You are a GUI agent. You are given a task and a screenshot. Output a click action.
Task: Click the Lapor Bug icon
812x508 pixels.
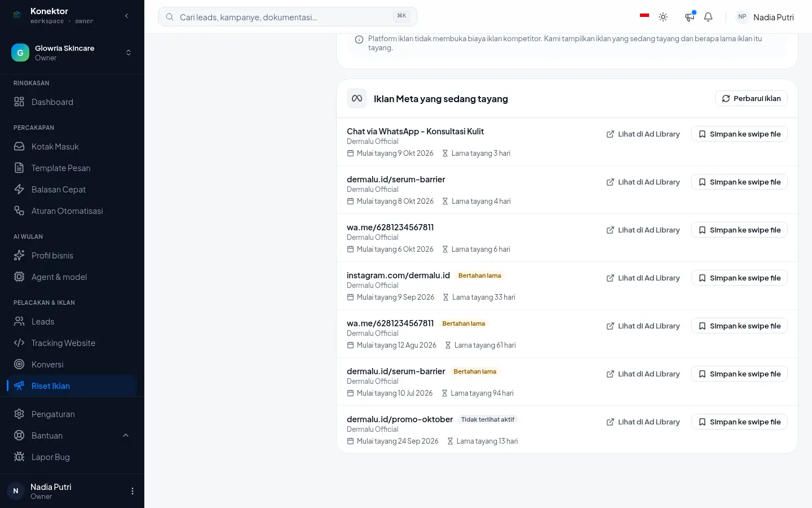pyautogui.click(x=19, y=457)
